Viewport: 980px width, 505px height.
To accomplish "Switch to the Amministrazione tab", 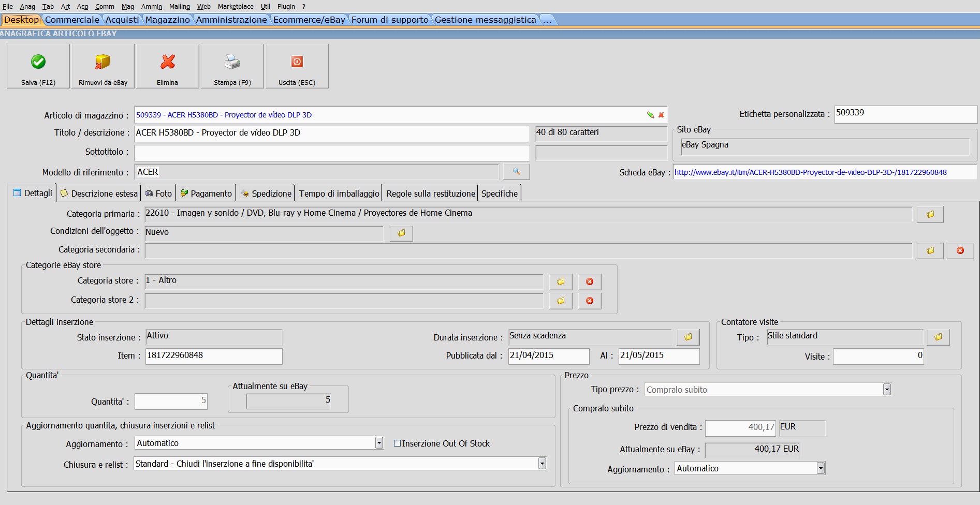I will [231, 20].
